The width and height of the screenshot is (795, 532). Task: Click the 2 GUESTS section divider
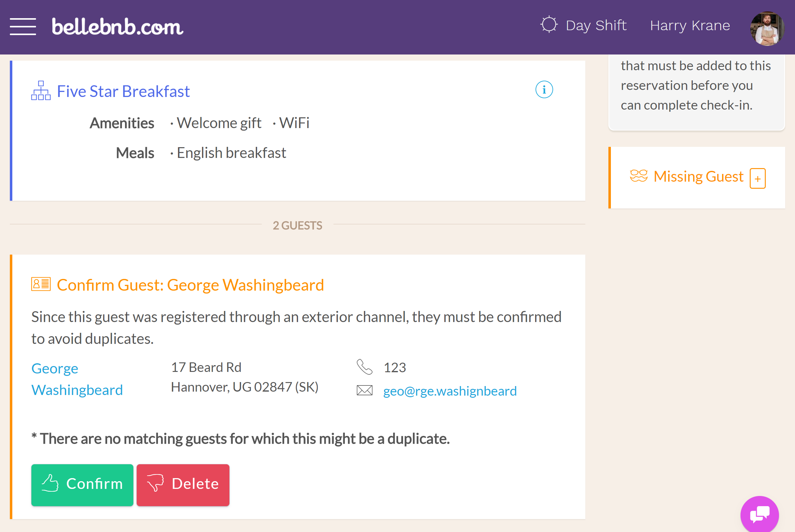pos(297,224)
